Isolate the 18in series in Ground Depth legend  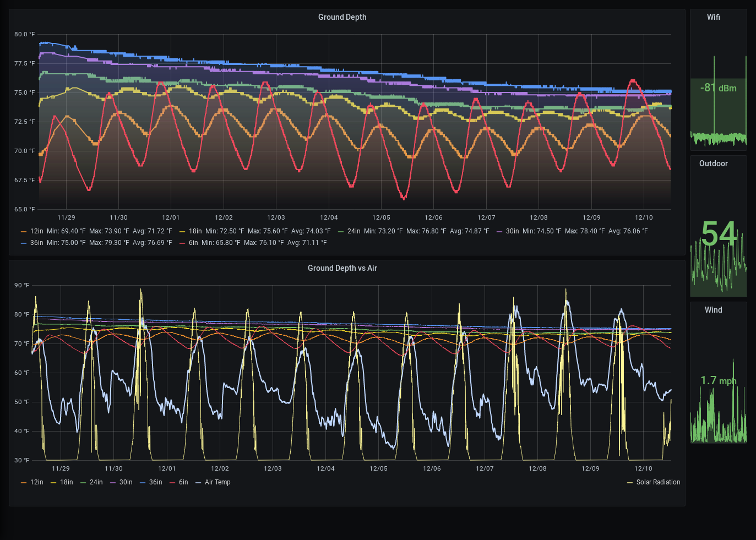[195, 231]
